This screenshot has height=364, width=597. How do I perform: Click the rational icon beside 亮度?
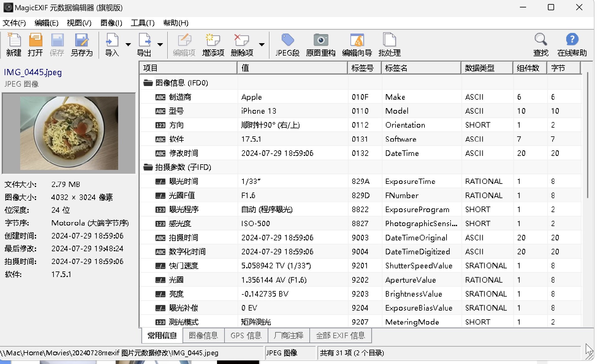(160, 294)
